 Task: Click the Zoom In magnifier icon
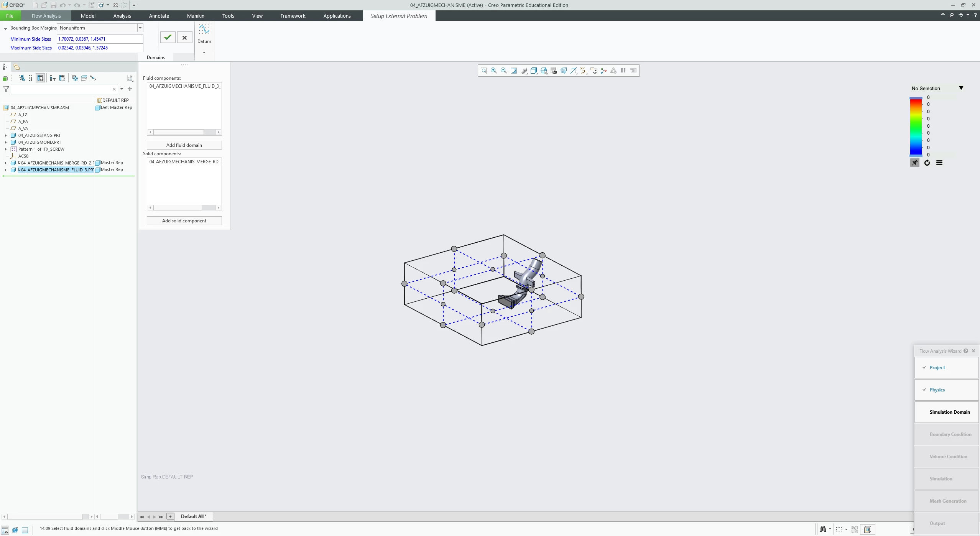pyautogui.click(x=494, y=71)
